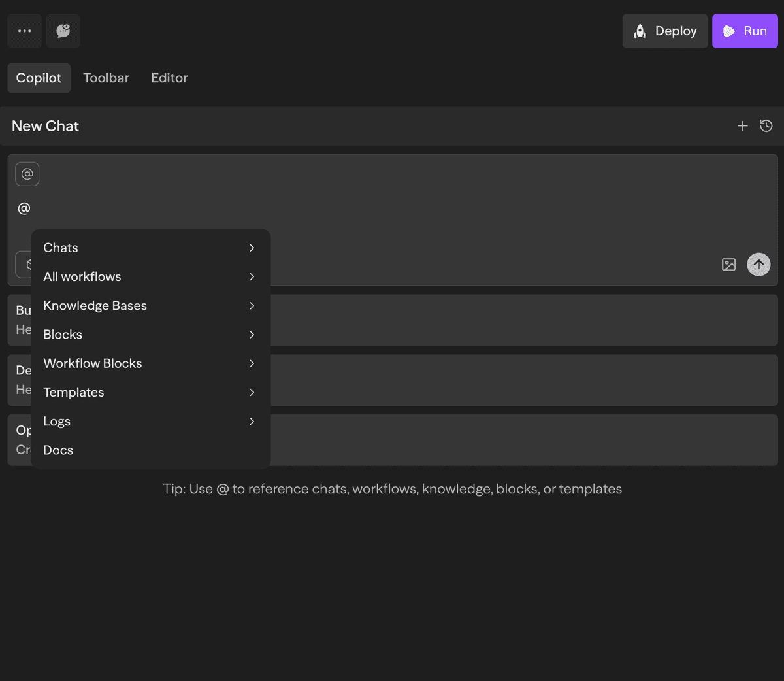Open chat history via the clock icon
The height and width of the screenshot is (681, 784).
coord(766,125)
